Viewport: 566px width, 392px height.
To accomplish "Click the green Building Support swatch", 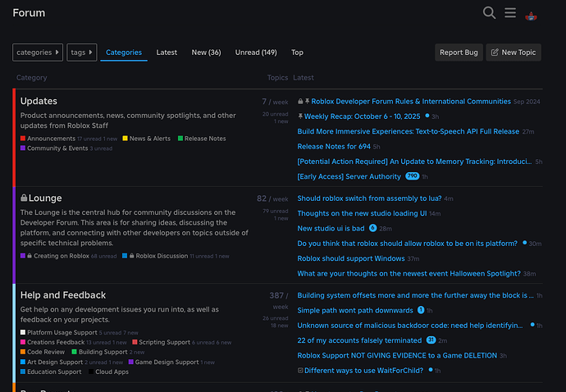I will coord(75,352).
